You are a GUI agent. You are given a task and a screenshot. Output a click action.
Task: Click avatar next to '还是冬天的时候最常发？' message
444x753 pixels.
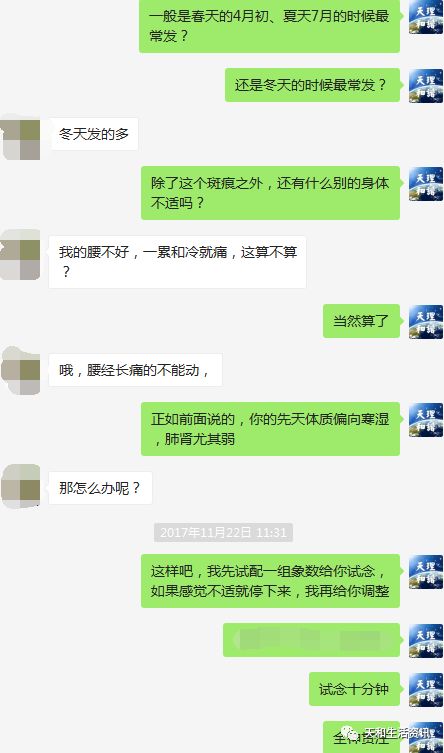(426, 86)
